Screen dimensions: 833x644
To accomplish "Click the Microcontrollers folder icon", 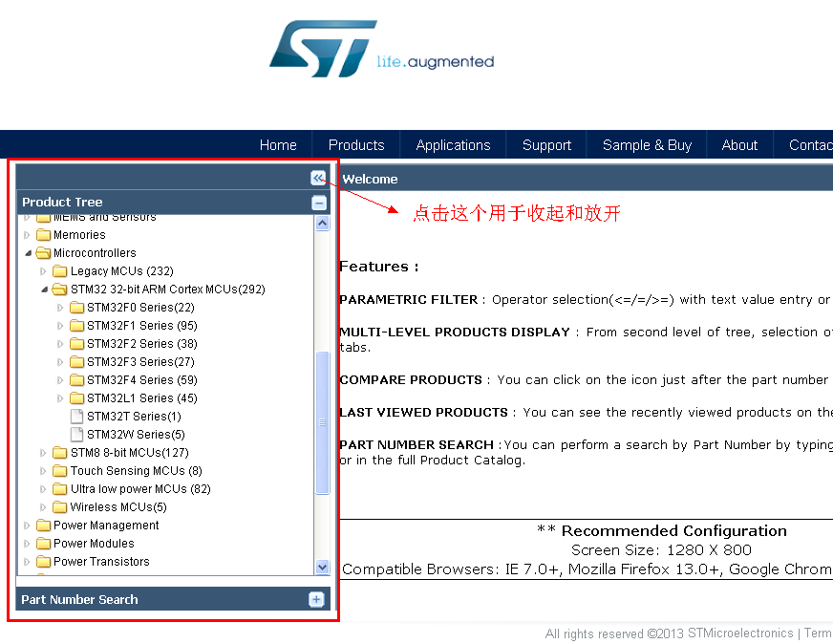I will point(44,253).
